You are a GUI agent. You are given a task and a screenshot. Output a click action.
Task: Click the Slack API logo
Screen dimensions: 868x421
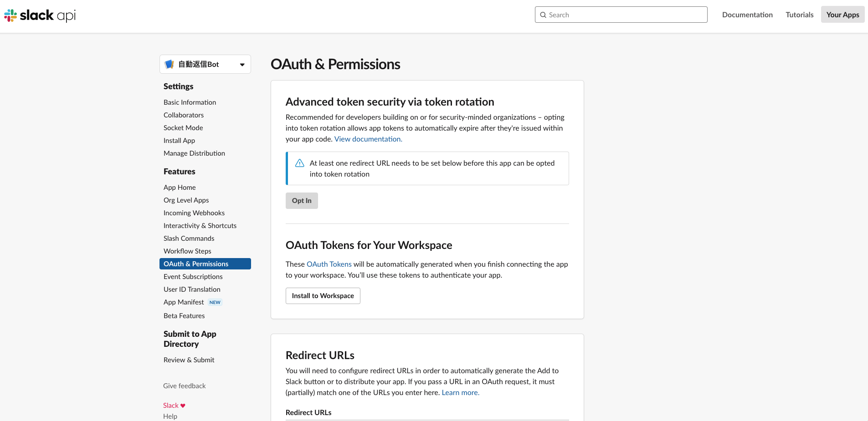coord(40,15)
